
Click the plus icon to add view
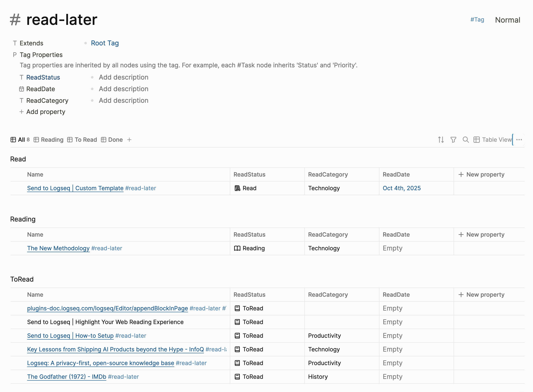click(x=129, y=139)
